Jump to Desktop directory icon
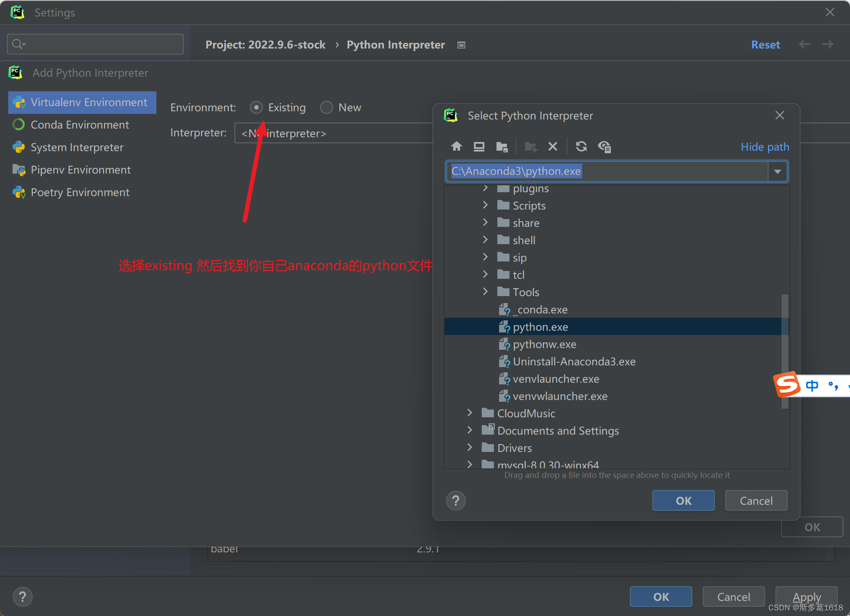Image resolution: width=850 pixels, height=616 pixels. click(x=479, y=147)
